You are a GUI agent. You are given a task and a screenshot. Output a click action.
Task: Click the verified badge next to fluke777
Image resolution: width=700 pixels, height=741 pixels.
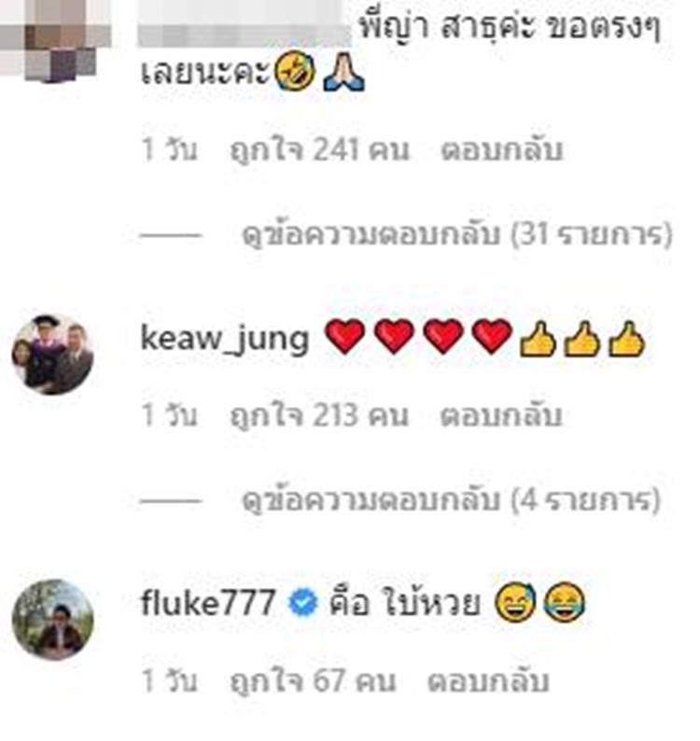coord(302,603)
